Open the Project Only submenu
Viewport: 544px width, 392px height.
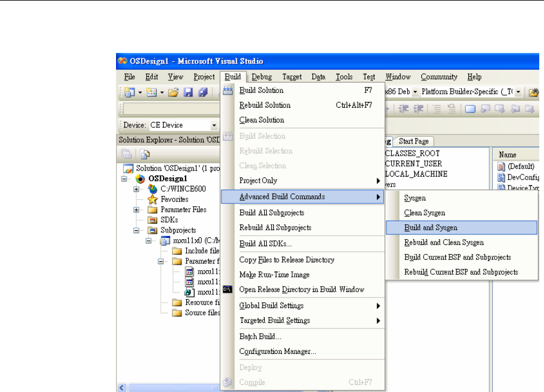click(302, 181)
